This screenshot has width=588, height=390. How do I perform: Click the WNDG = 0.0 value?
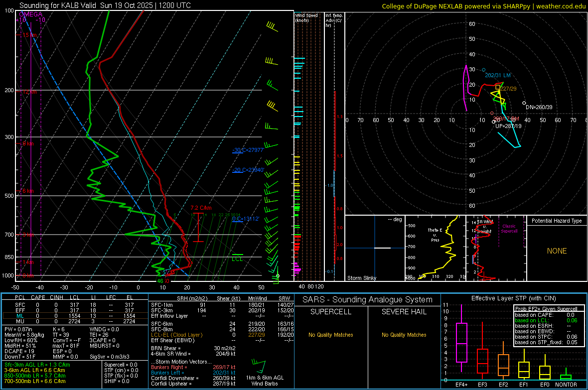coord(104,329)
